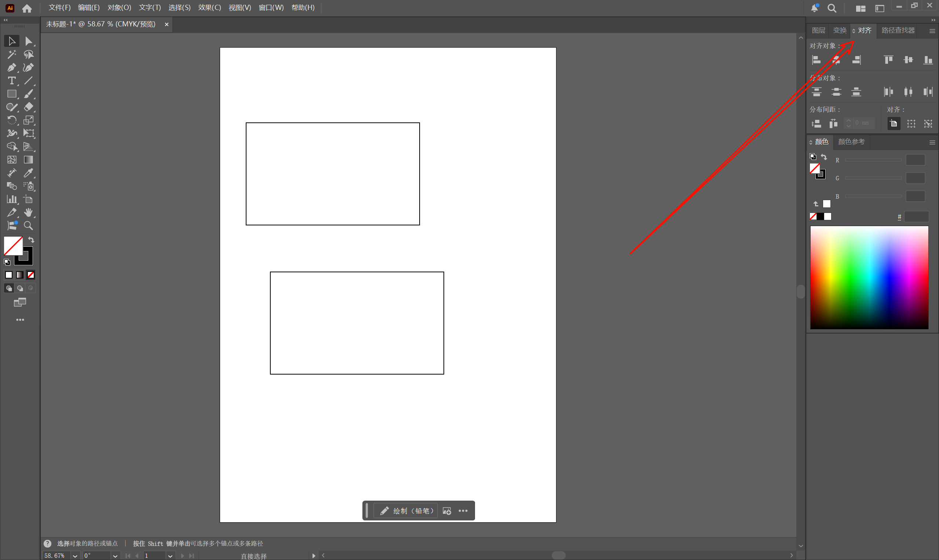The height and width of the screenshot is (560, 939).
Task: Click horizontal align left icon
Action: 816,60
